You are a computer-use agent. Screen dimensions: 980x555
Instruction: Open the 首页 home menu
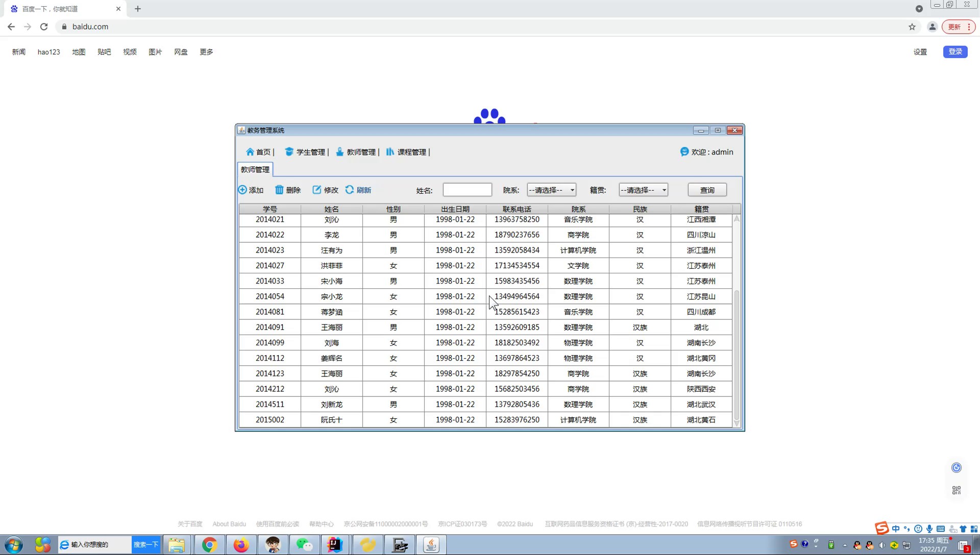point(259,152)
